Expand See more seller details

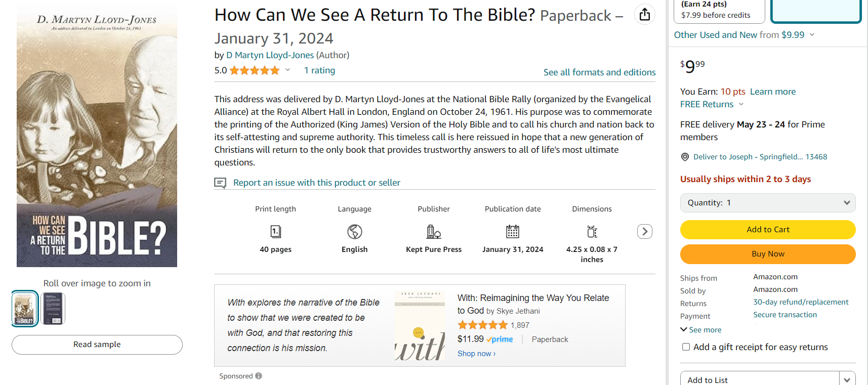(x=701, y=330)
